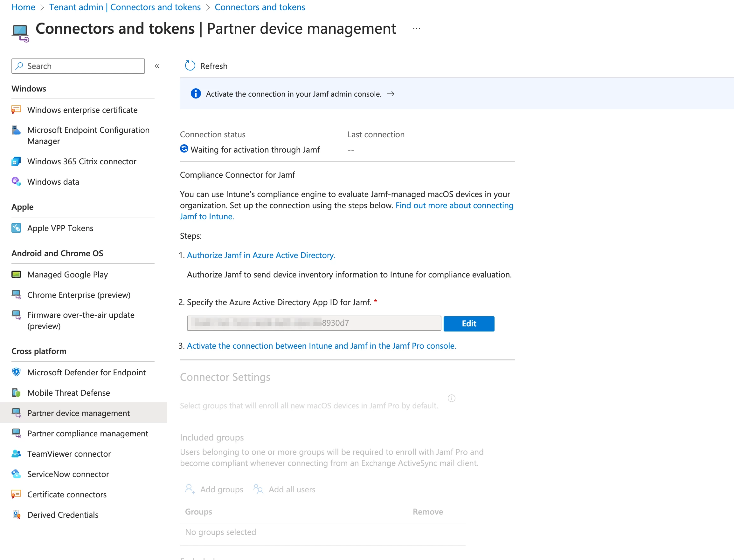
Task: Click Add all users label
Action: pos(292,489)
